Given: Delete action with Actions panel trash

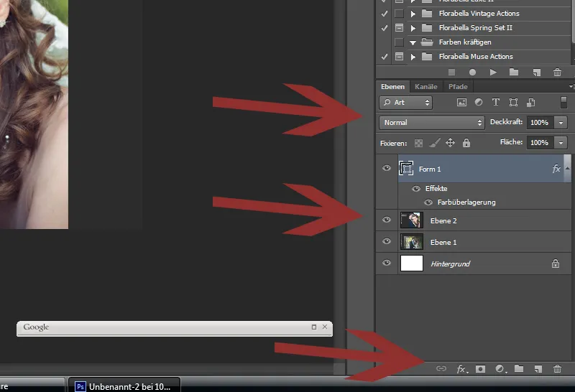Looking at the screenshot, I should (557, 73).
